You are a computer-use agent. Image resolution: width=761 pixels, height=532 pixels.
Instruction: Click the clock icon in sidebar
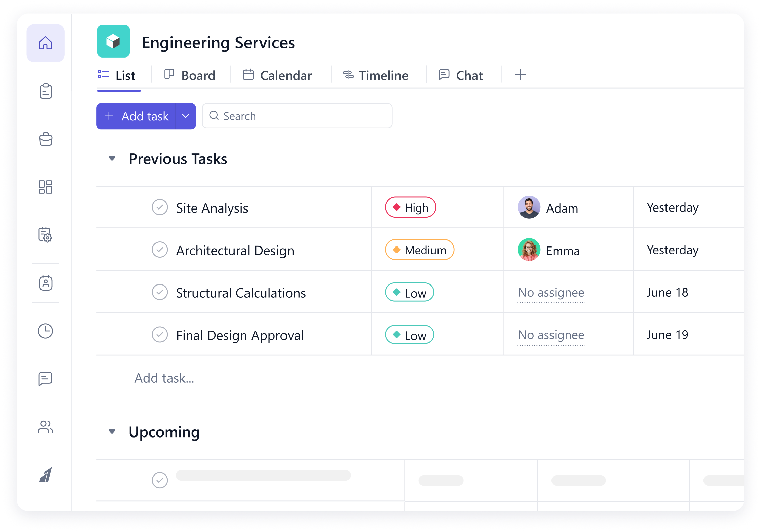click(45, 331)
